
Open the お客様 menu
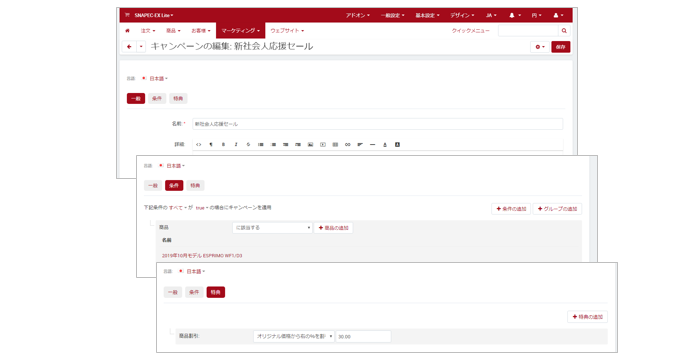point(201,31)
